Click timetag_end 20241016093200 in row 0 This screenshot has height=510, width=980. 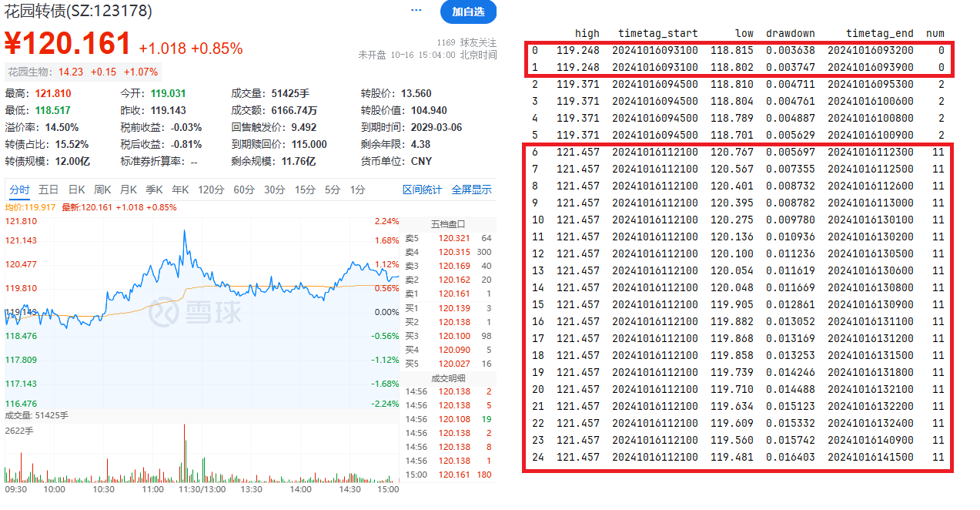[871, 50]
